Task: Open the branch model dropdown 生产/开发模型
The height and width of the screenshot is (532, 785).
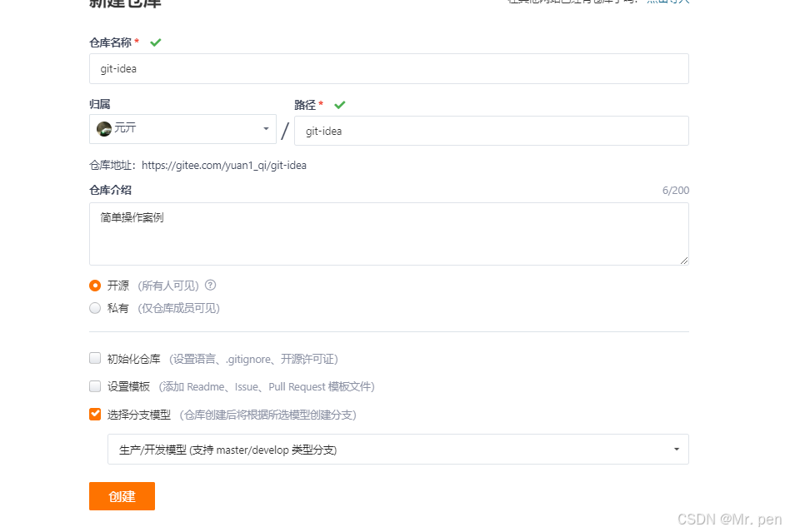Action: pyautogui.click(x=398, y=449)
